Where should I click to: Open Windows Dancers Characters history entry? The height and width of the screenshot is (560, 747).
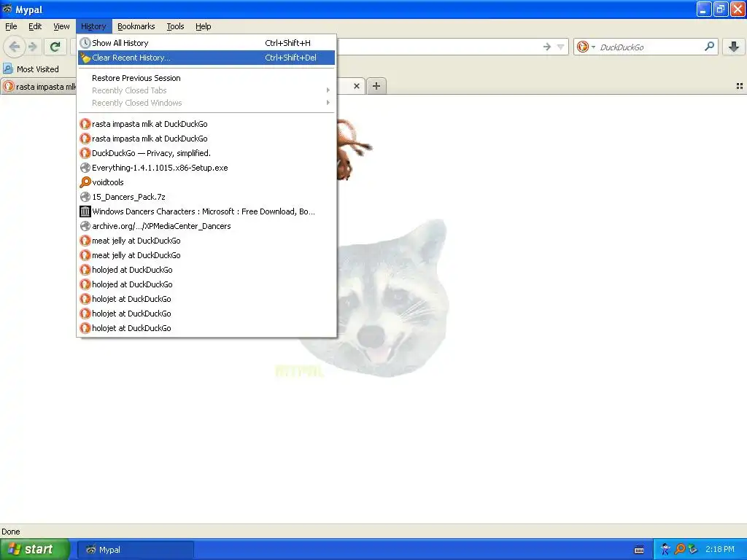coord(206,211)
